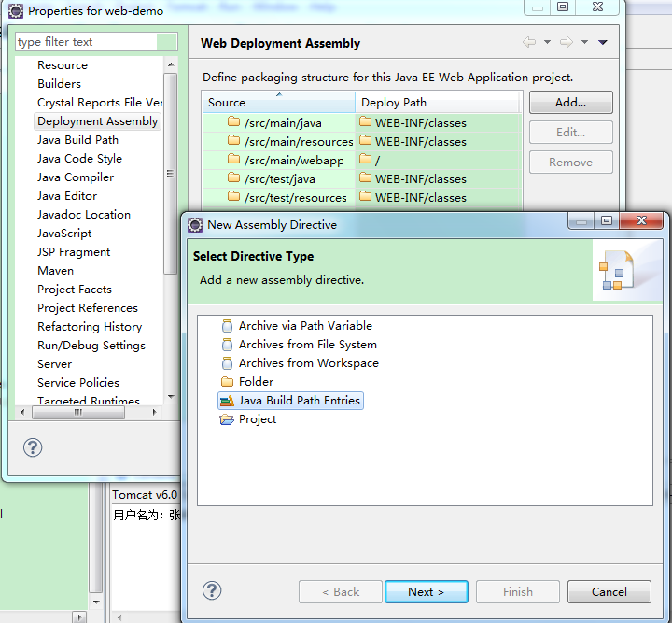
Task: Select Deployment Assembly in properties tree
Action: (x=98, y=121)
